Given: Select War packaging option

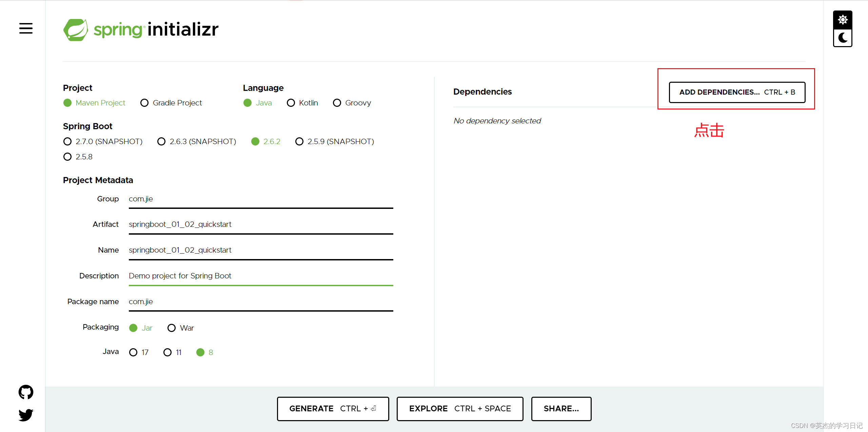Looking at the screenshot, I should tap(181, 328).
